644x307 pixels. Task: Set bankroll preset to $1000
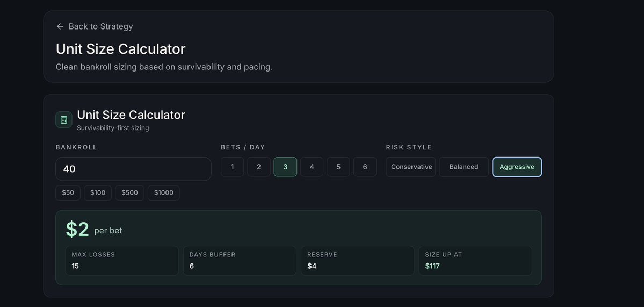pyautogui.click(x=163, y=192)
